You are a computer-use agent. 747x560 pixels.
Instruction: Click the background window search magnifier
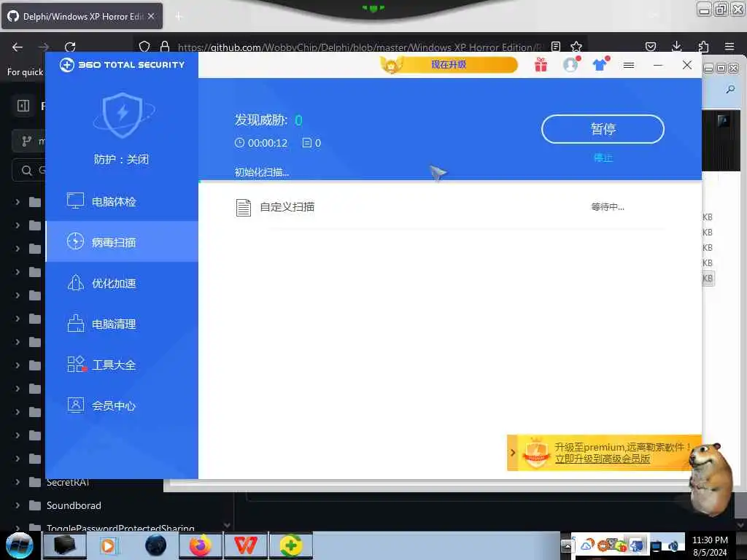pos(729,89)
